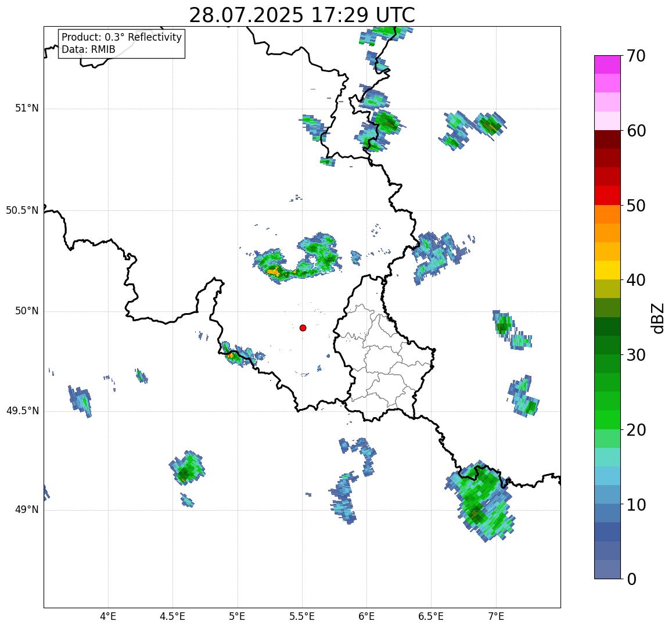This screenshot has height=628, width=672.
Task: Click the colorbar value 30
Action: tap(636, 355)
